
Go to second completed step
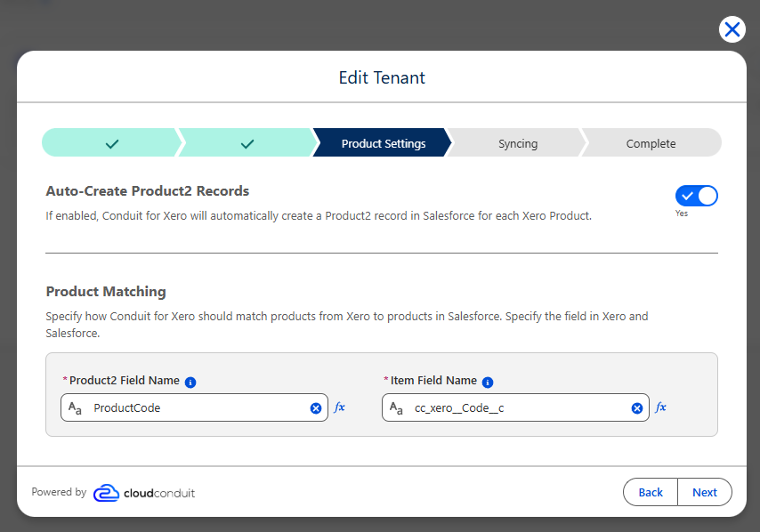coord(247,143)
